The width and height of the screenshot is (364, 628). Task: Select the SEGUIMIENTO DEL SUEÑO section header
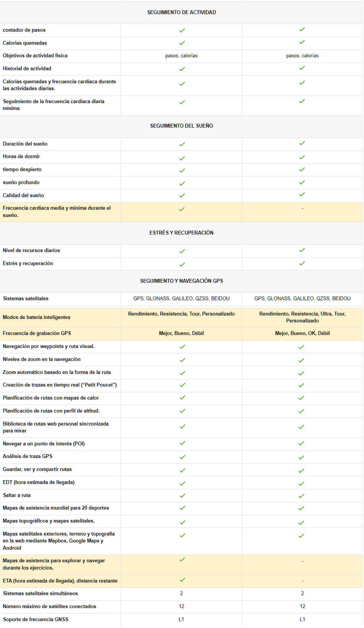pos(181,126)
